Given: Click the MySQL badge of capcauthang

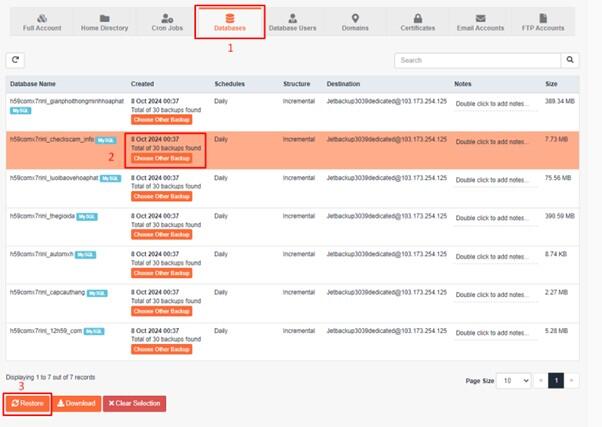Looking at the screenshot, I should coord(97,293).
